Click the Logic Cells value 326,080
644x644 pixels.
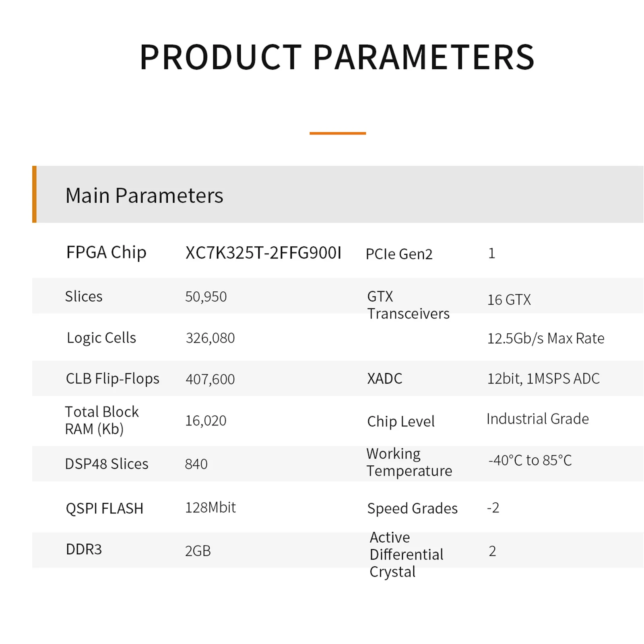[210, 338]
